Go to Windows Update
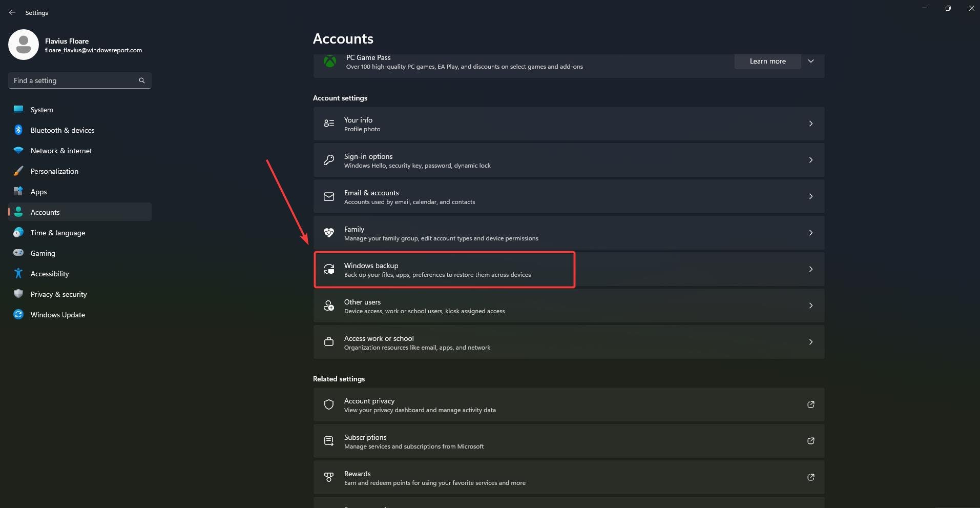Viewport: 980px width, 508px height. coord(80,314)
